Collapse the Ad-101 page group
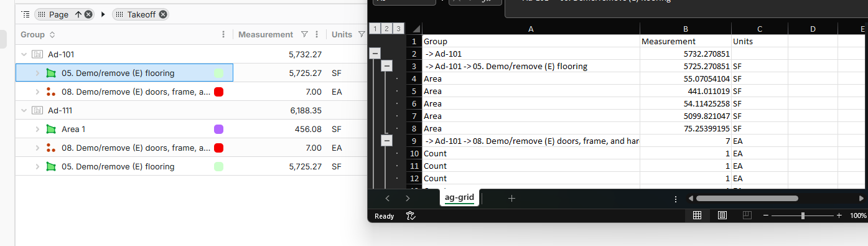Screen dimensions: 868x246 coord(24,54)
